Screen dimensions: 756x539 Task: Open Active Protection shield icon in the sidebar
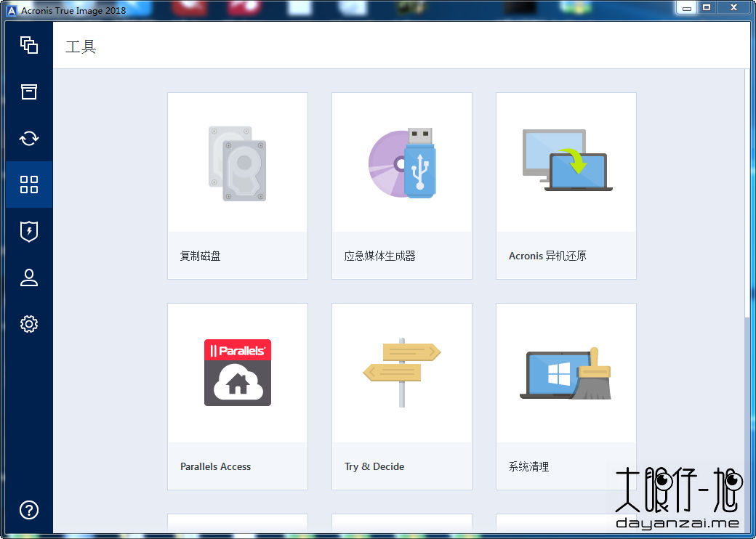[29, 231]
